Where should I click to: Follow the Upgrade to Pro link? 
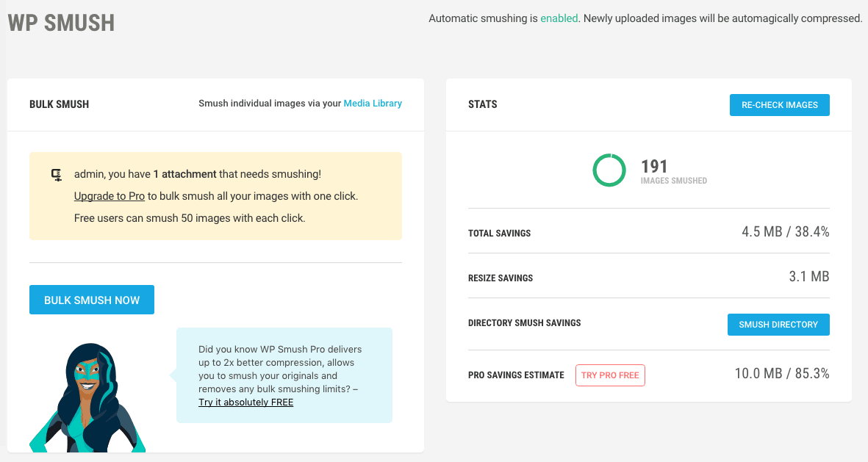109,196
